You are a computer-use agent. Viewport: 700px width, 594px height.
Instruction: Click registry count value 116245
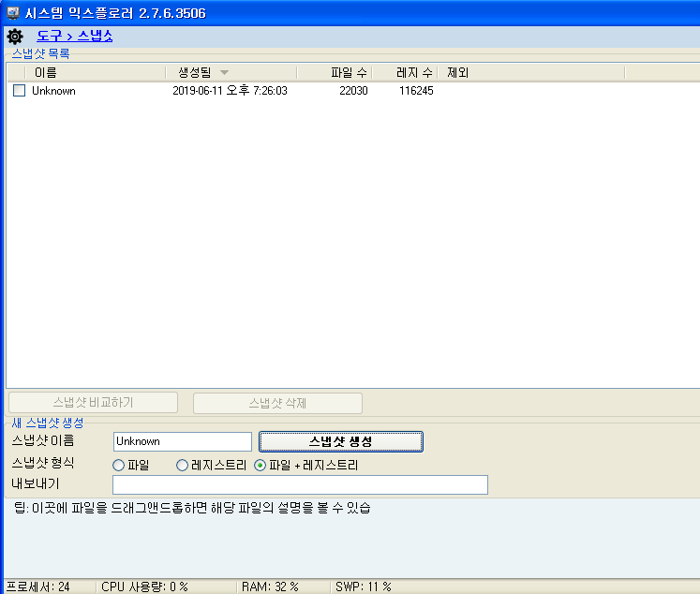click(x=416, y=91)
